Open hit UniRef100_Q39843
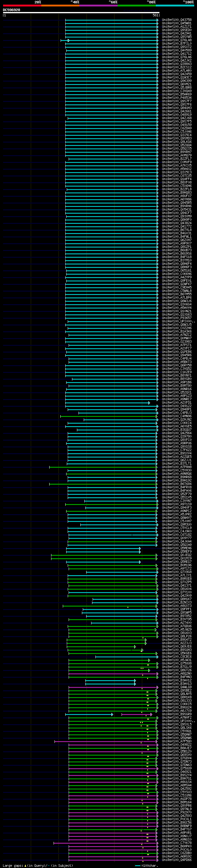The image size is (197, 868). [177, 64]
